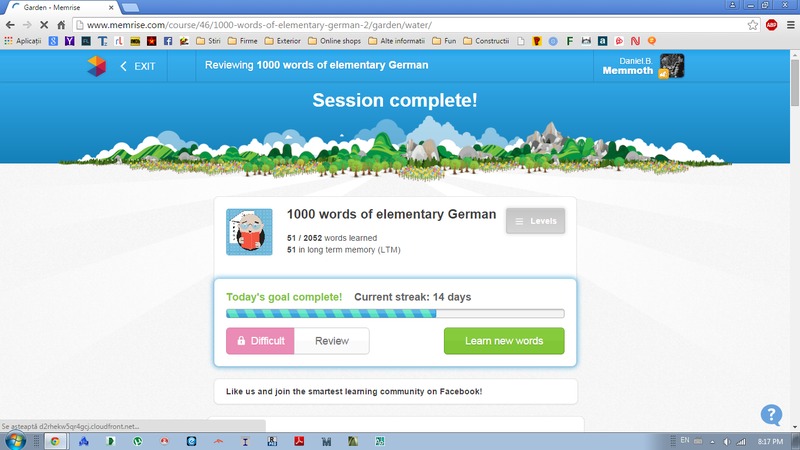Viewport: 800px width, 450px height.
Task: Close the Garden - Memrise tab
Action: click(x=111, y=8)
